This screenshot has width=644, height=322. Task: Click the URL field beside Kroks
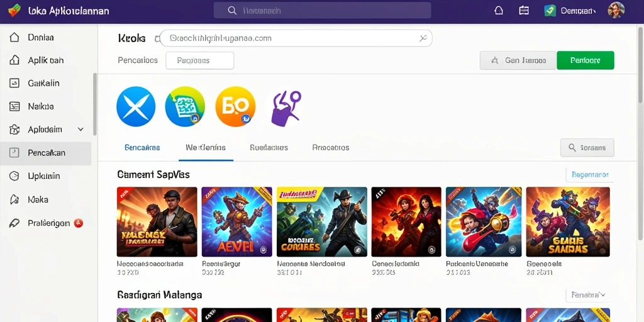pos(296,38)
